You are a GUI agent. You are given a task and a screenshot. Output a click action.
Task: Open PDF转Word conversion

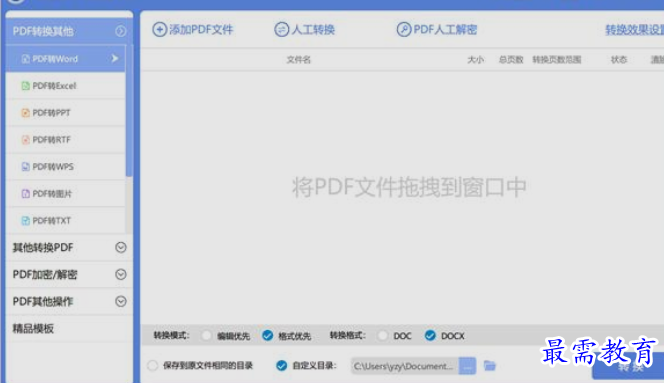pyautogui.click(x=66, y=58)
